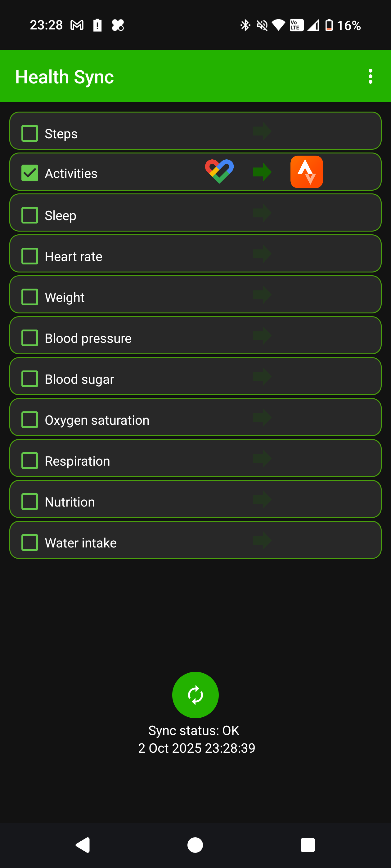Image resolution: width=391 pixels, height=868 pixels.
Task: Select the Nutrition row label
Action: click(x=70, y=502)
